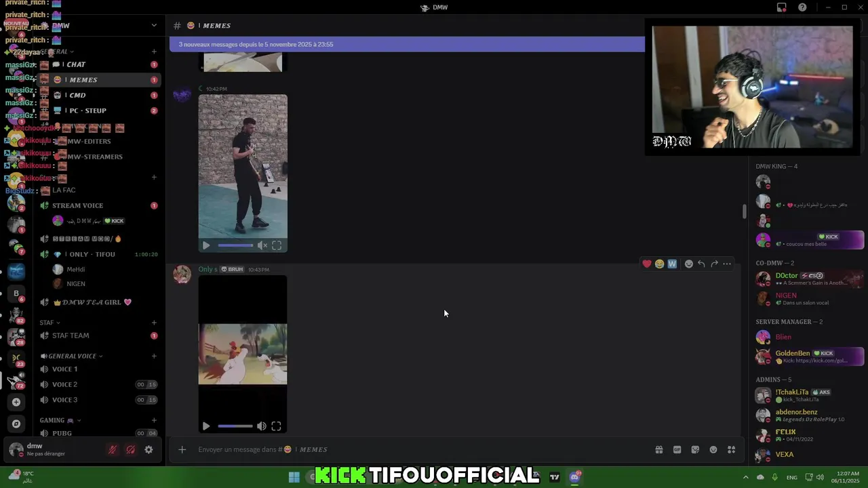Mute the cartoon video volume
This screenshot has height=488, width=868.
point(262,426)
